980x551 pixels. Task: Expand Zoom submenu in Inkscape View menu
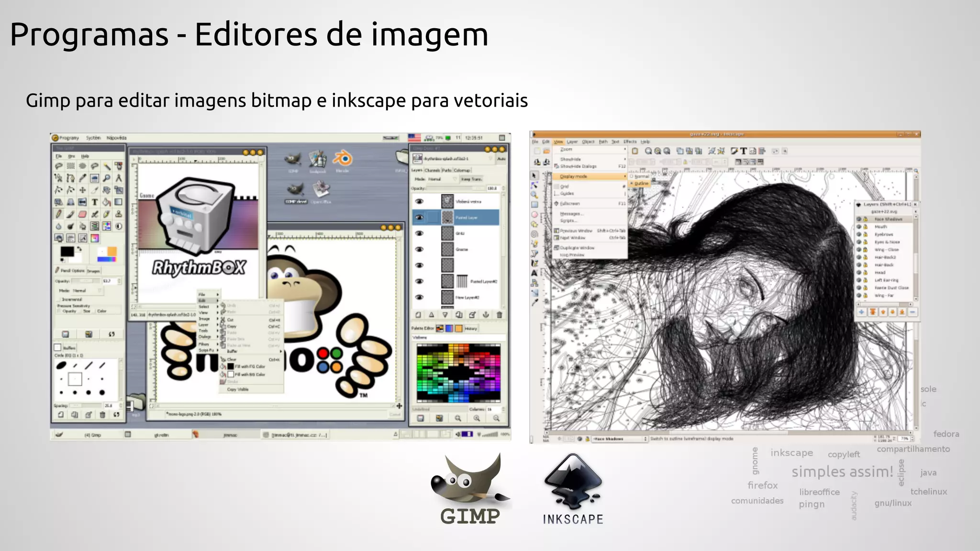pyautogui.click(x=590, y=150)
